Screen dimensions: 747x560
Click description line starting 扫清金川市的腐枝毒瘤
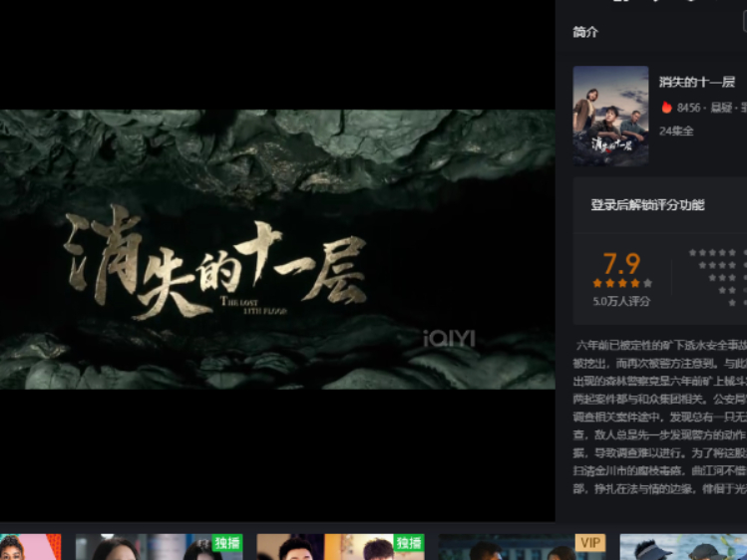[660, 471]
